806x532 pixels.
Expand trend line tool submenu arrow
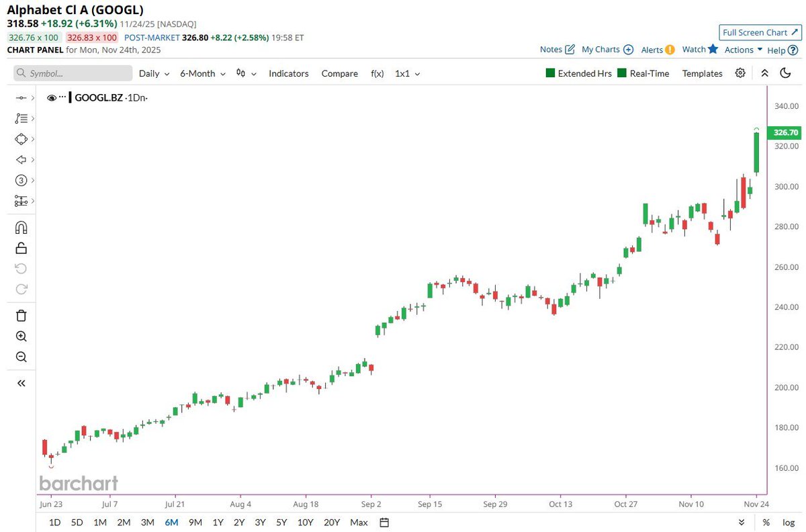[x=32, y=98]
